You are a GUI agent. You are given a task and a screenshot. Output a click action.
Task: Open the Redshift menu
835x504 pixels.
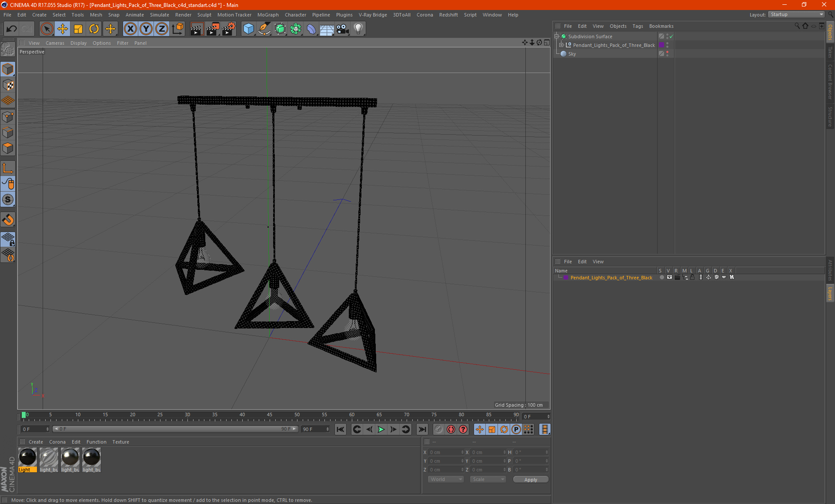(448, 15)
